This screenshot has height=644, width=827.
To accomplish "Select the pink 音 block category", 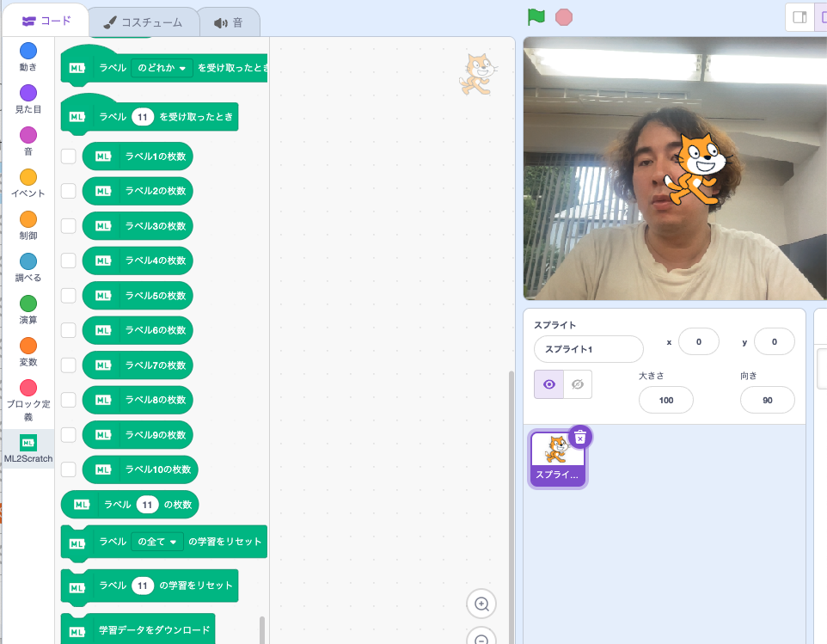I will 28,141.
